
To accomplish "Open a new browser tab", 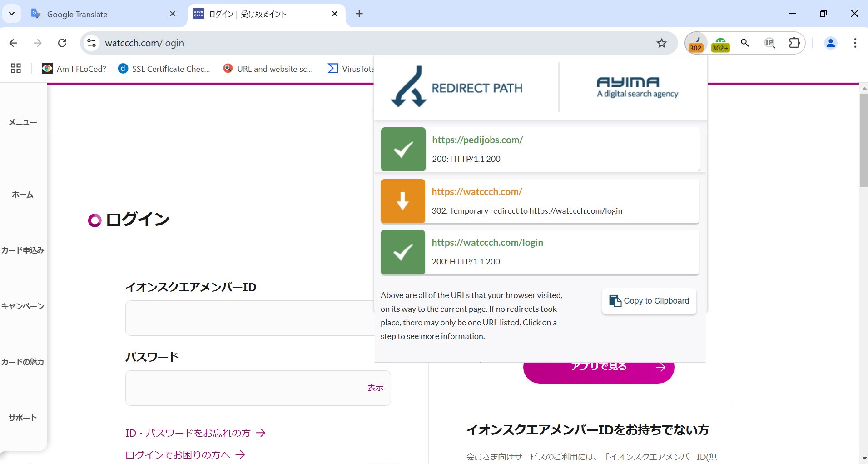I will pyautogui.click(x=359, y=14).
